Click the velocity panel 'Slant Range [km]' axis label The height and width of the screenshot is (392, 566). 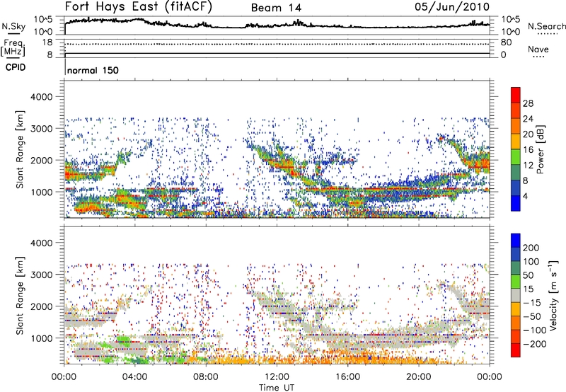pos(20,296)
